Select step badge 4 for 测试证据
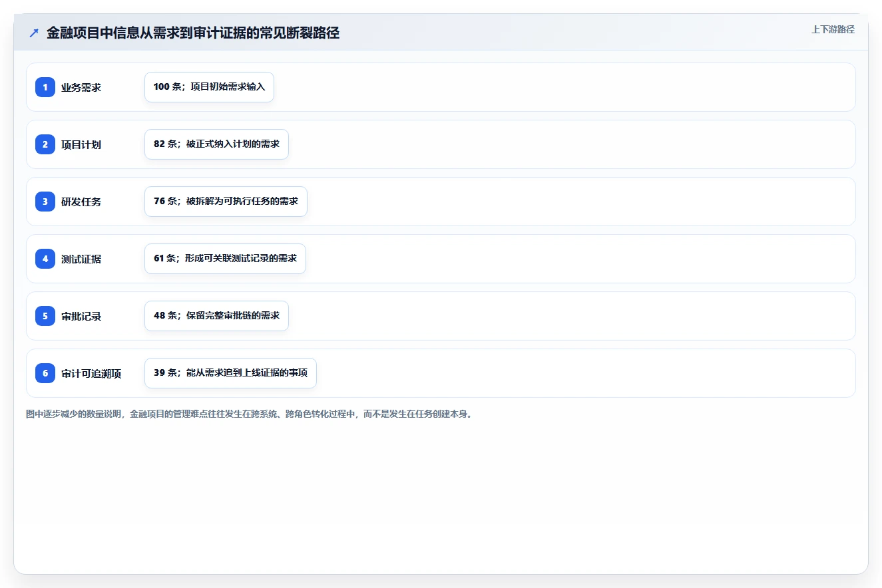 [45, 259]
